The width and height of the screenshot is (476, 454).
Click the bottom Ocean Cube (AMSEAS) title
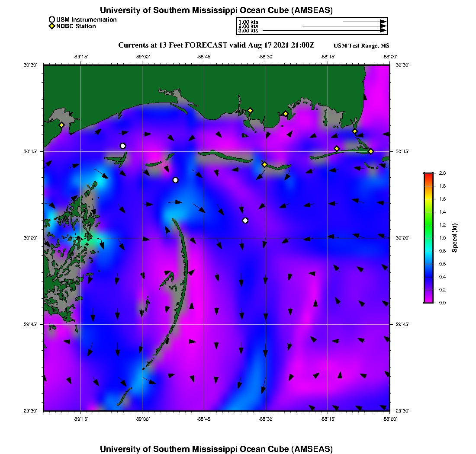[x=216, y=449]
